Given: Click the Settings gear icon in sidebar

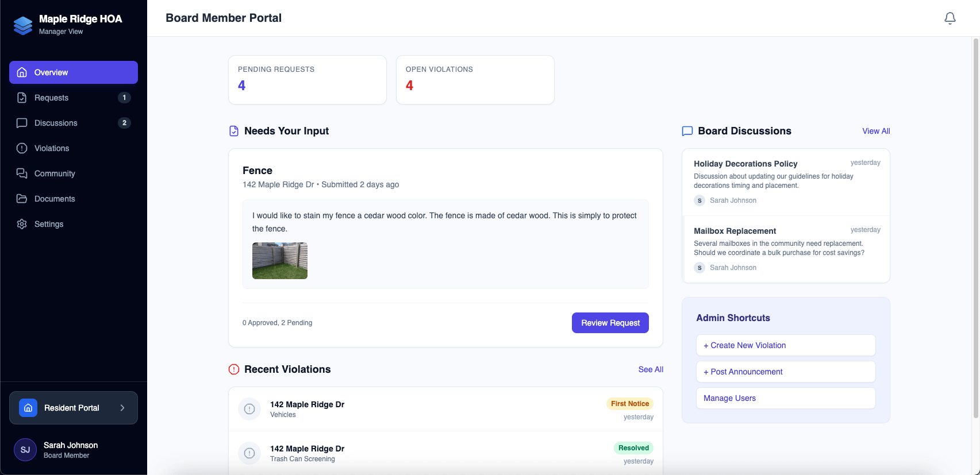Looking at the screenshot, I should [22, 224].
